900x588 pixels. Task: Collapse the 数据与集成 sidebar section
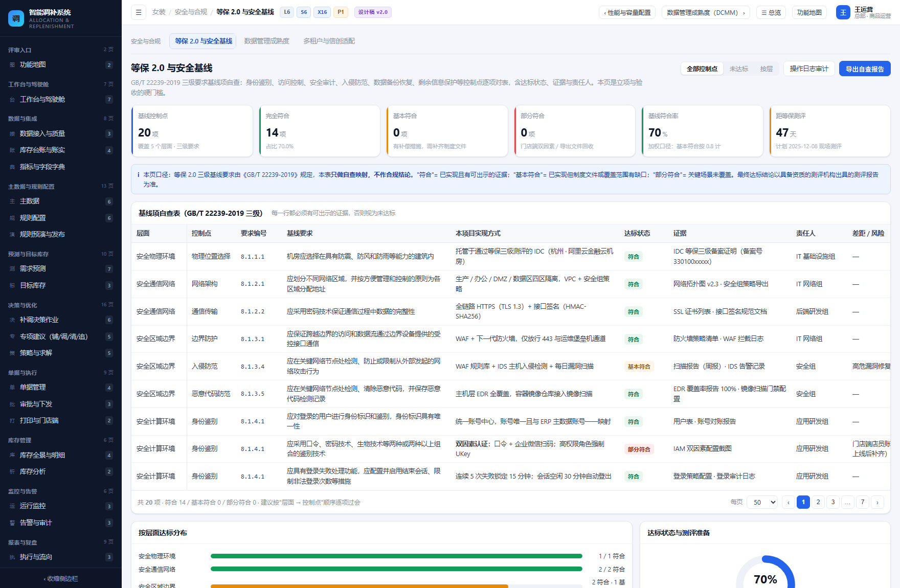point(61,119)
